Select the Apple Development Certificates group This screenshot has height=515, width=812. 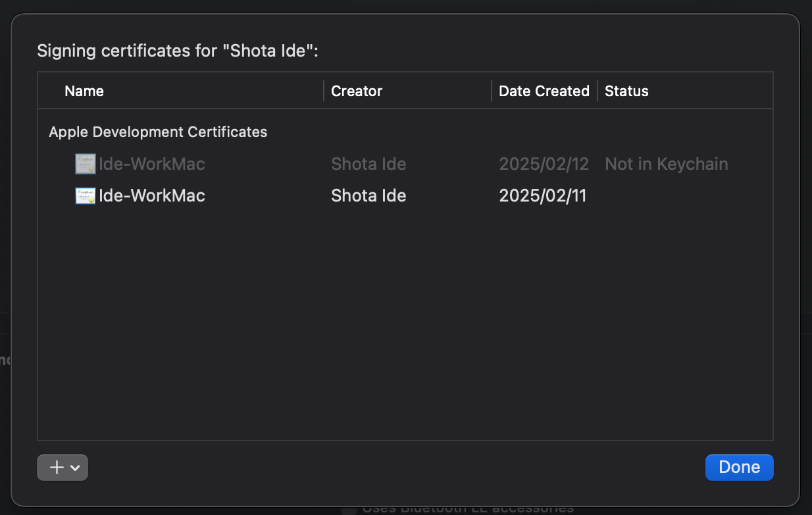point(158,132)
